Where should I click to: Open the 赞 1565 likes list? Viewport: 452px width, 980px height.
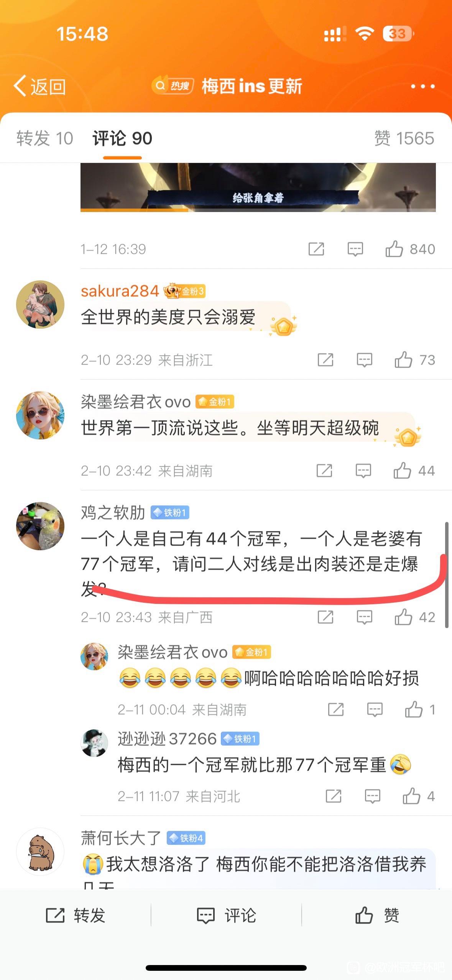pos(404,138)
